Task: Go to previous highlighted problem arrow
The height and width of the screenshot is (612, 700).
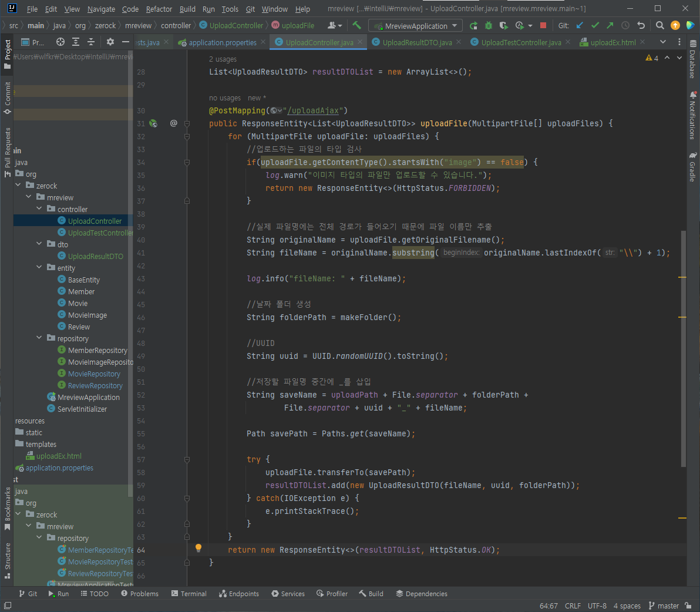Action: pyautogui.click(x=667, y=58)
